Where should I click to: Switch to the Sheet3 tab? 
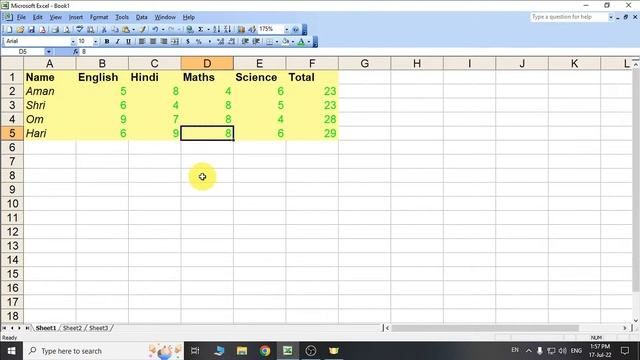pyautogui.click(x=98, y=328)
